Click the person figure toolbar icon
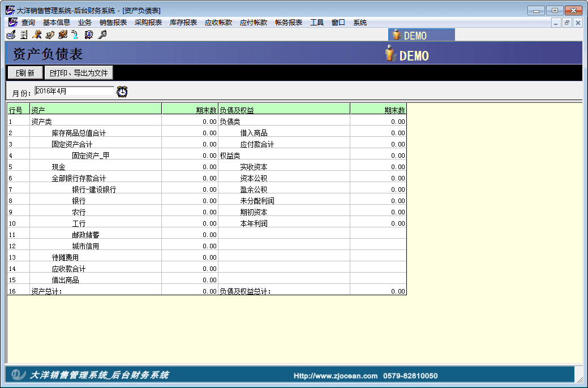 click(37, 35)
